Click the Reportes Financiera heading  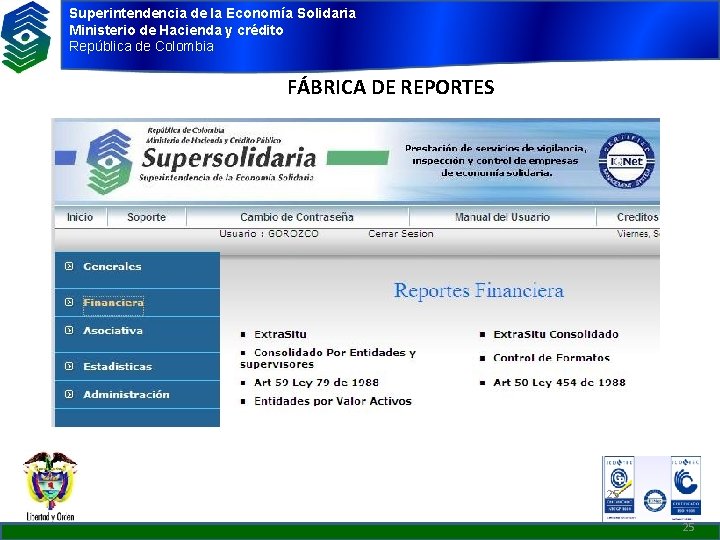tap(479, 291)
